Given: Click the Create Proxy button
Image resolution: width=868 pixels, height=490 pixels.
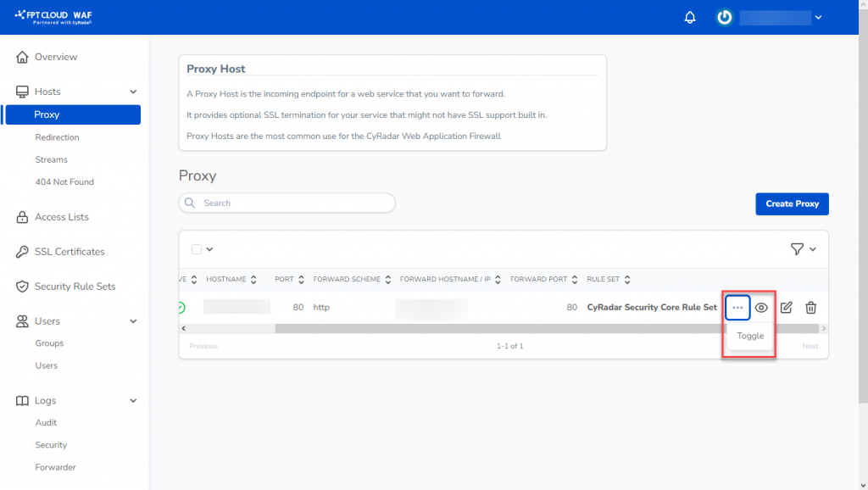Looking at the screenshot, I should (792, 203).
